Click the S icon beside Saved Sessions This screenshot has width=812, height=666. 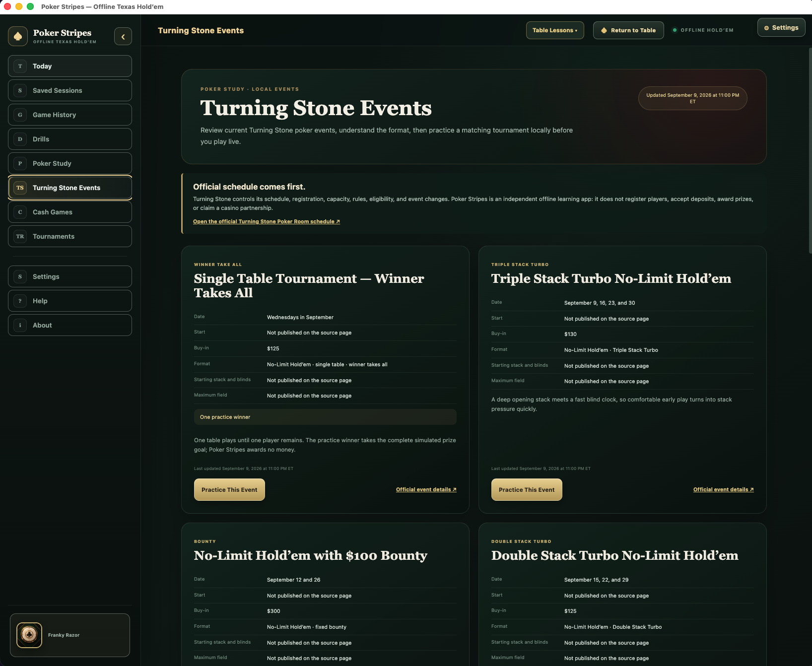click(20, 90)
